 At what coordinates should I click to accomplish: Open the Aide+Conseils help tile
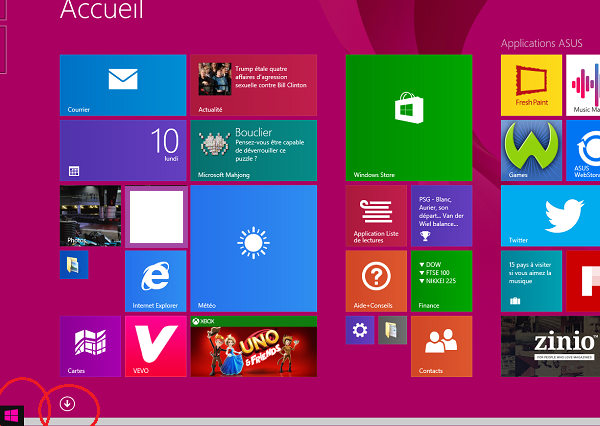coord(376,281)
